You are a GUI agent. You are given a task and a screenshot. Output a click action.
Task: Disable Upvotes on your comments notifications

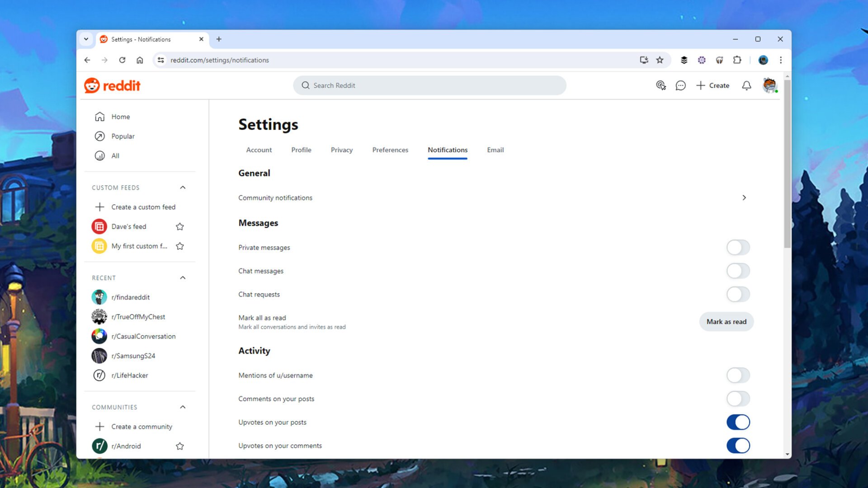(738, 446)
